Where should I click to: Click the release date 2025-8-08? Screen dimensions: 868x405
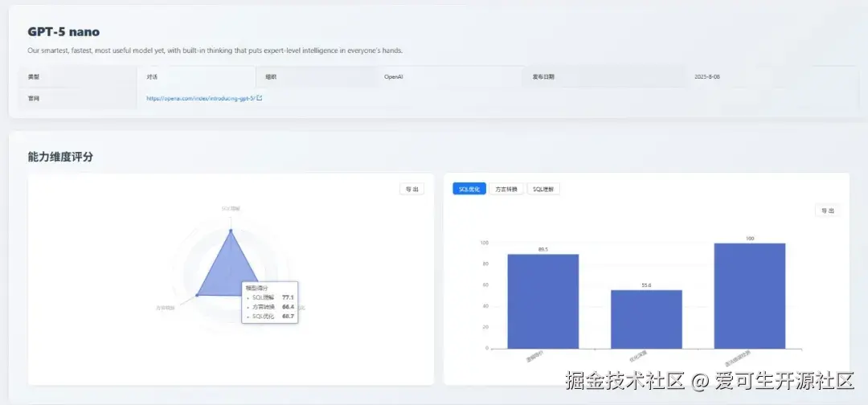coord(707,77)
